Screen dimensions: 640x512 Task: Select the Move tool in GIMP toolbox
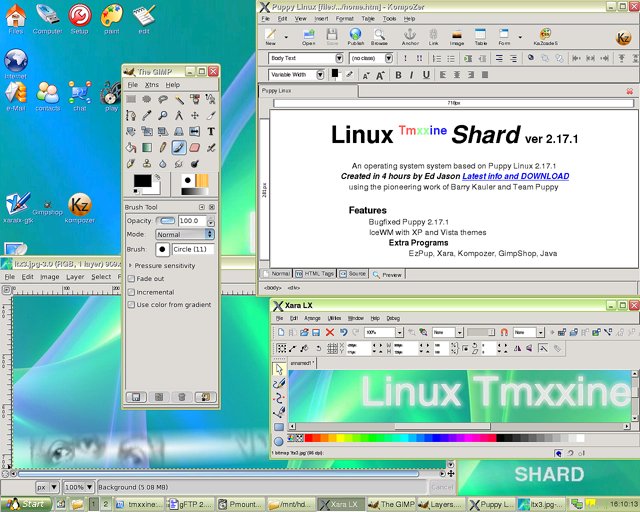(195, 116)
